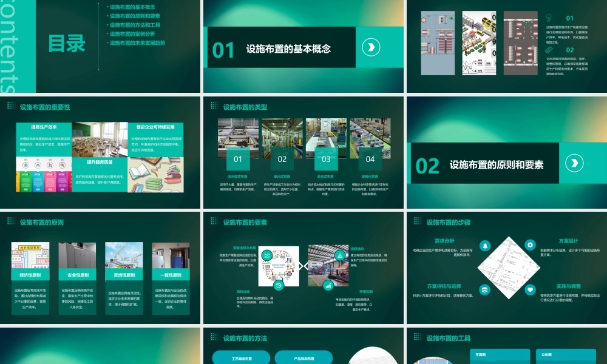The width and height of the screenshot is (607, 364).
Task: Click the gear icon beside 方案设计
Action: click(530, 245)
